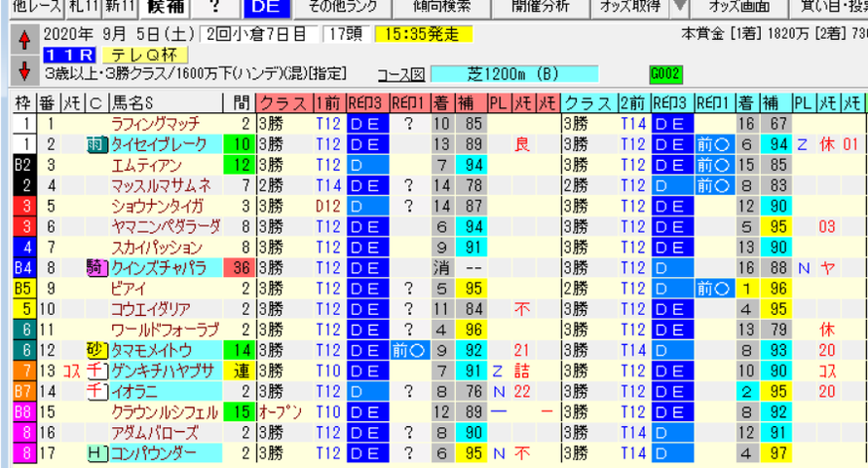
Task: Click the 2回小倉7日目 meeting field
Action: click(x=257, y=34)
